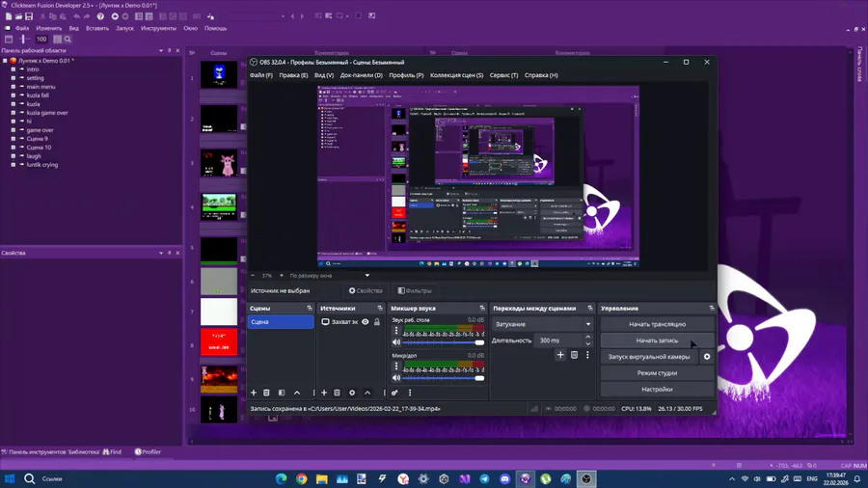Collapse the Лунтик x Demo 0.01 root node

coord(5,61)
